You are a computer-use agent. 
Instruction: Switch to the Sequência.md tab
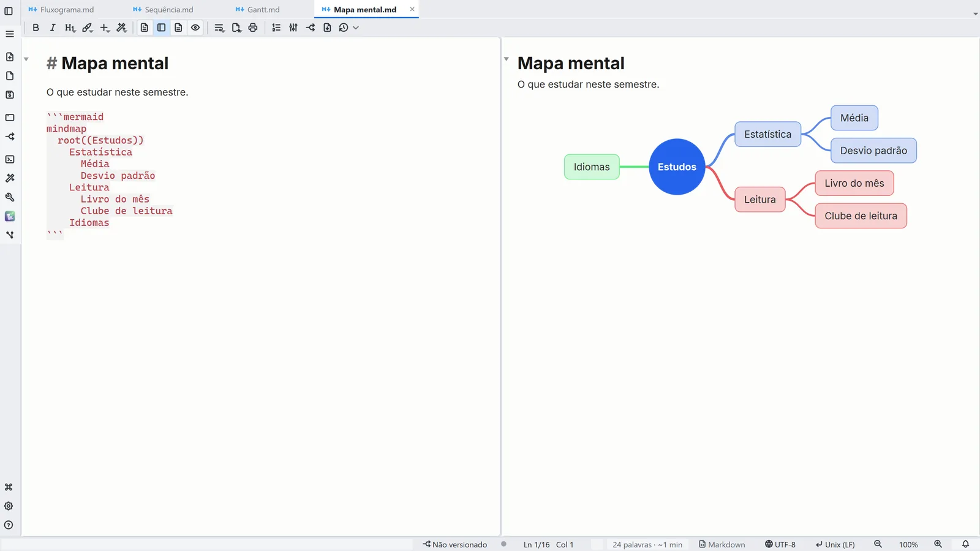point(163,10)
